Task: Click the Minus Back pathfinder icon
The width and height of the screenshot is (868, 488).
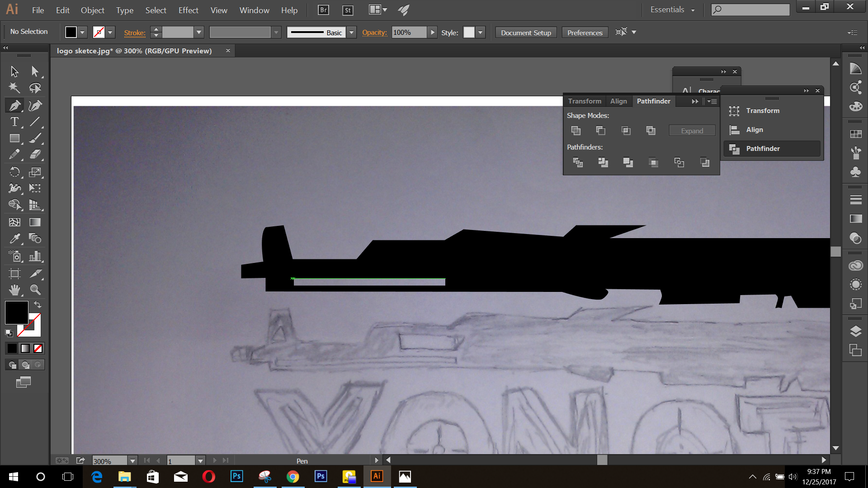Action: coord(705,162)
